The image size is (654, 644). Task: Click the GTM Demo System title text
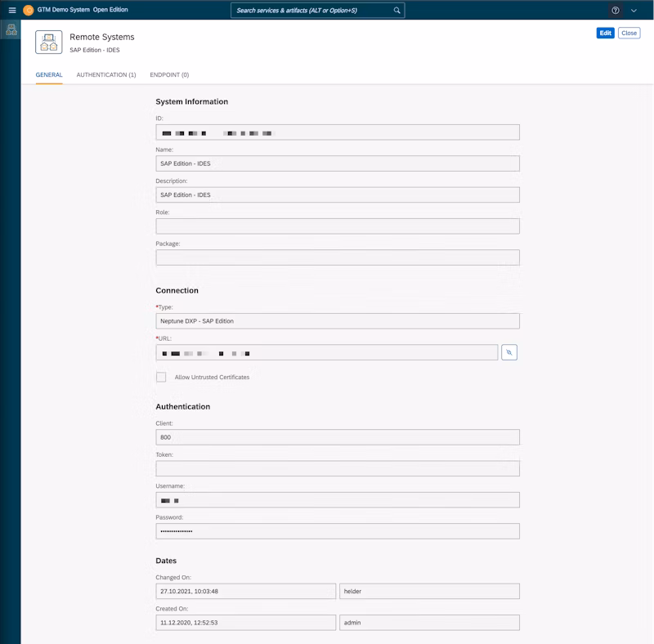point(64,10)
